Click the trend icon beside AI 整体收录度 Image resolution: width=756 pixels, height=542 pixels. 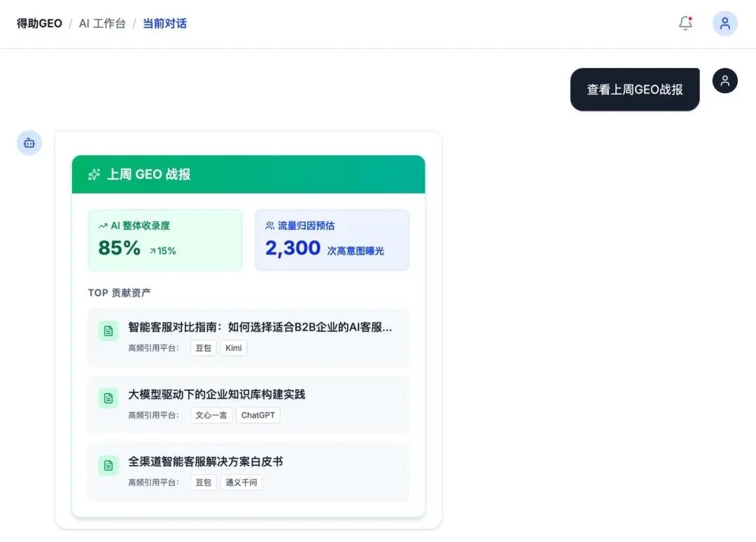(102, 226)
